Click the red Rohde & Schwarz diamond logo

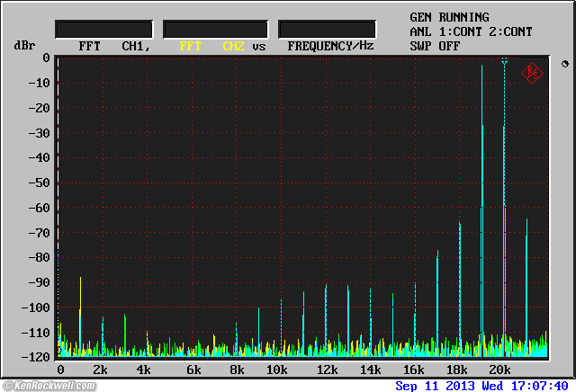tap(532, 73)
